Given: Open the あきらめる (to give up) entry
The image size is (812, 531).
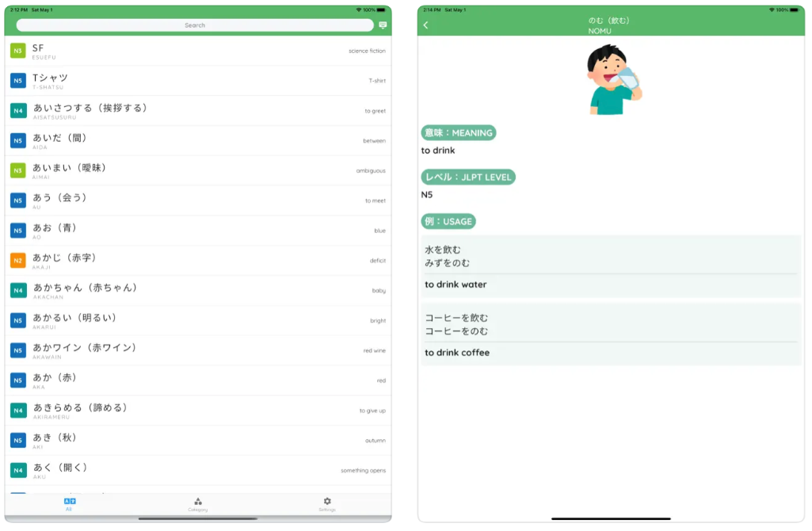Looking at the screenshot, I should coord(198,411).
